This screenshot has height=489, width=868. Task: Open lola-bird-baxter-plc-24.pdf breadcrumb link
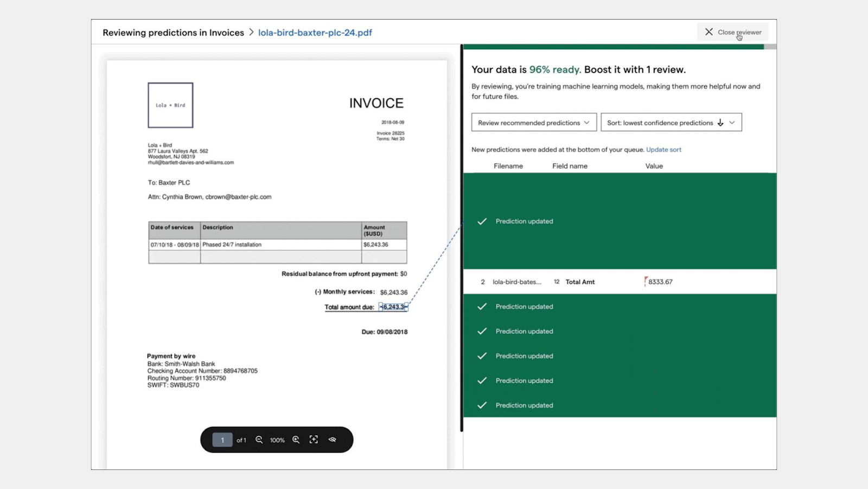tap(315, 33)
